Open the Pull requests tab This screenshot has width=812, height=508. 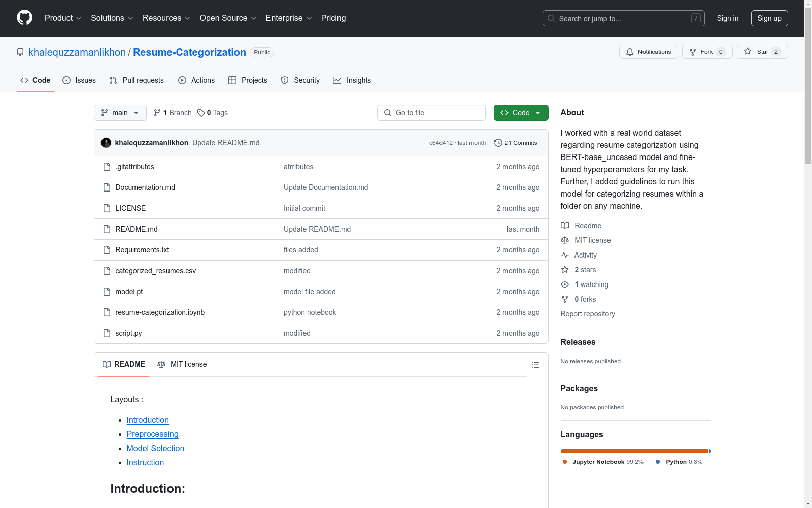(137, 80)
